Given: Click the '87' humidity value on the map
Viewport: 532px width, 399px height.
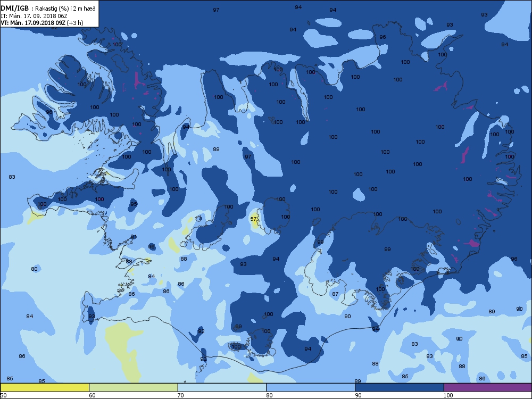Looking at the screenshot, I should coord(335,294).
